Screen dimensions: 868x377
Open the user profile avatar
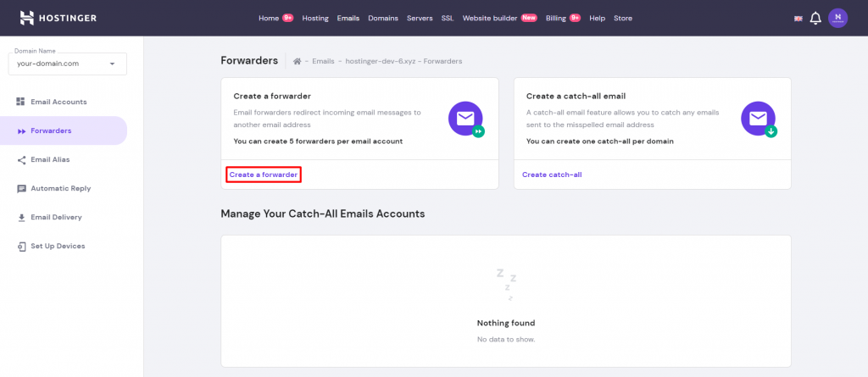coord(837,18)
